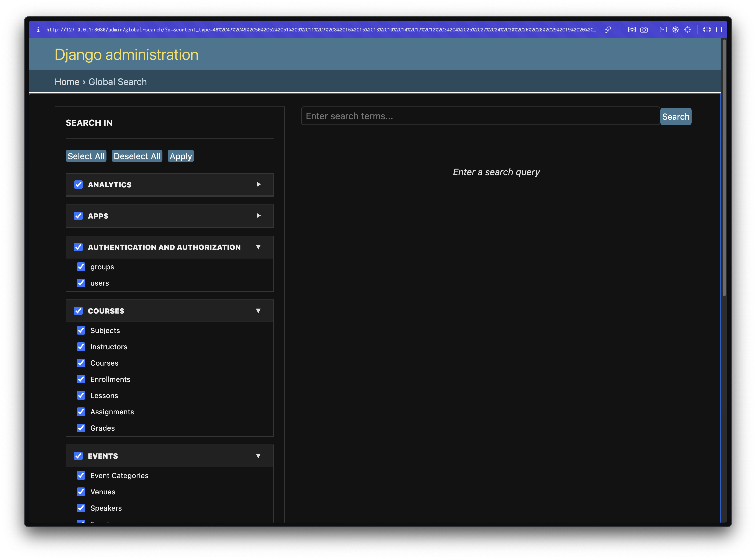Click the Select All button
Viewport: 756px width, 559px height.
coord(86,156)
